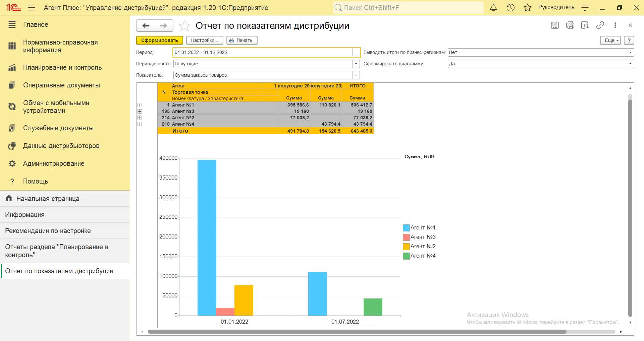
Task: Click scroll-down arrow of report area
Action: point(630,322)
